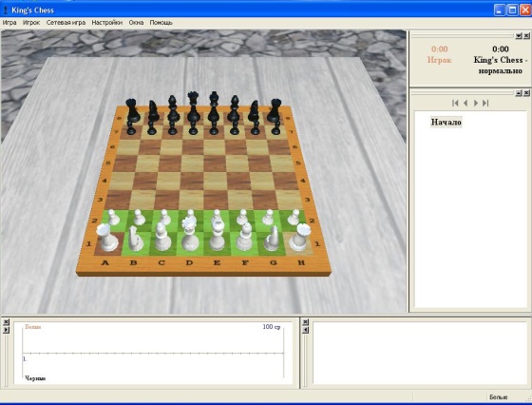Viewport: 532px width, 405px height.
Task: Click the black bishop on C8
Action: (x=173, y=109)
